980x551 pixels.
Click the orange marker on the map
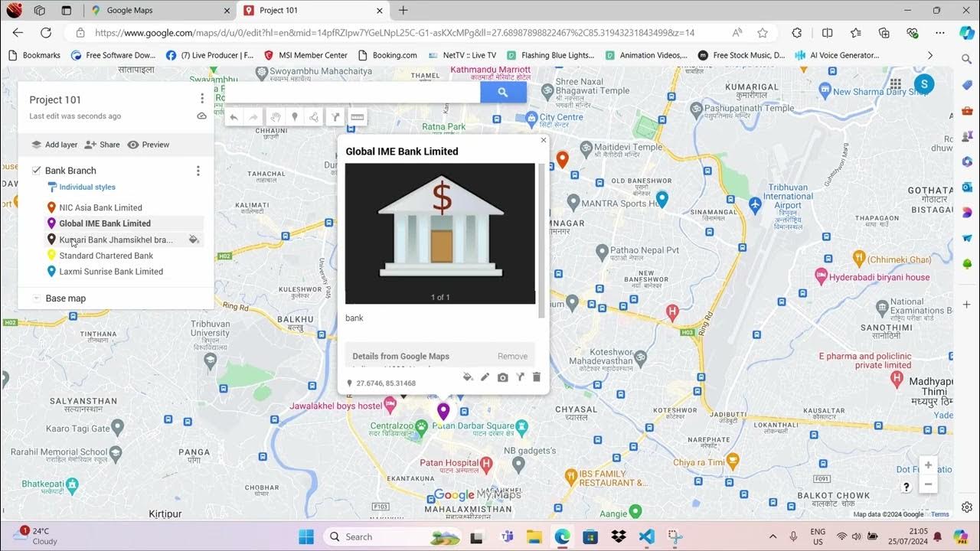[x=562, y=159]
